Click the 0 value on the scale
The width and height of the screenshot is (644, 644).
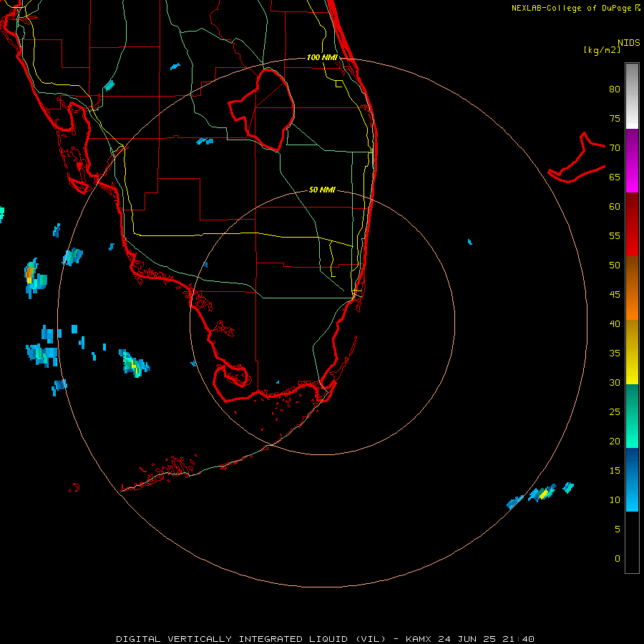click(x=618, y=559)
